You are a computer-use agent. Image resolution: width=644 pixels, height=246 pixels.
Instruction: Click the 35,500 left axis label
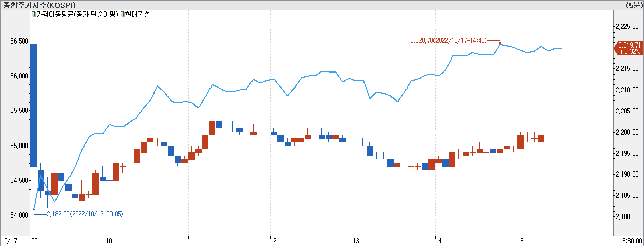tap(19, 111)
